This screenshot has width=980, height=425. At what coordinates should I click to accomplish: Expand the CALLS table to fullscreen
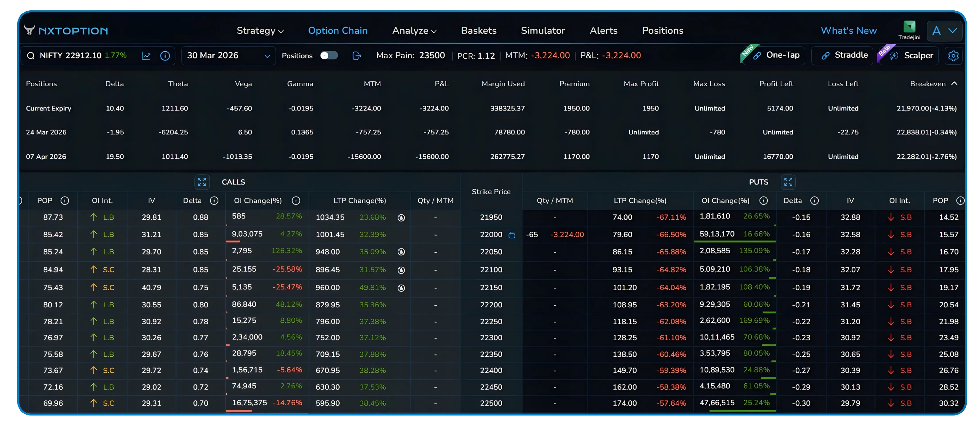tap(202, 182)
